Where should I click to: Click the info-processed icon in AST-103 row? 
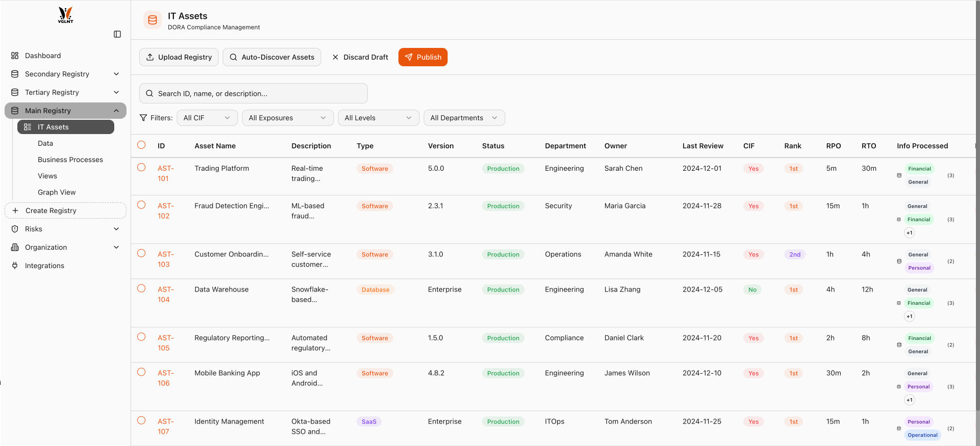click(899, 261)
